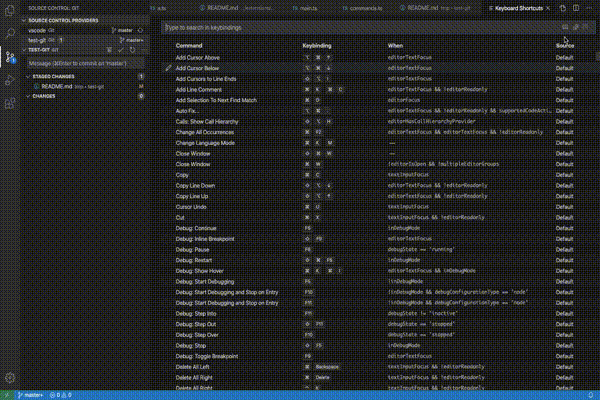Image resolution: width=600 pixels, height=400 pixels.
Task: Open the Search view in activity bar
Action: click(10, 33)
